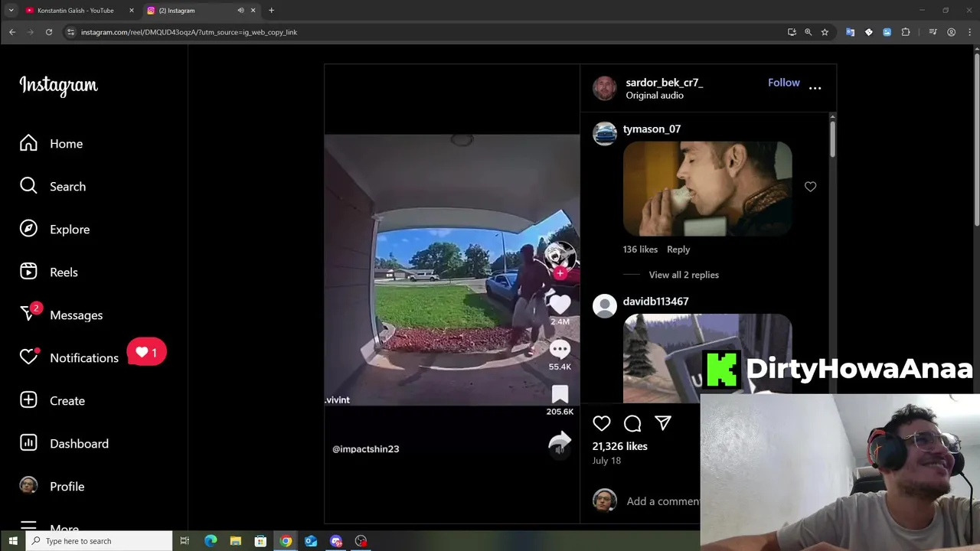Open Windows Start menu
Viewport: 980px width, 551px height.
tap(12, 541)
